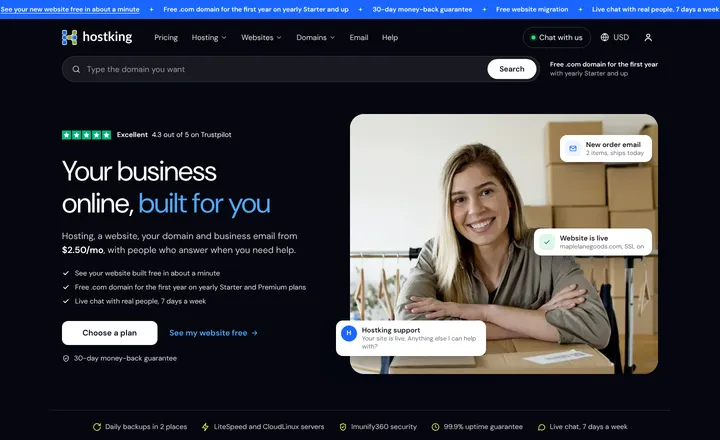This screenshot has height=440, width=720.
Task: Click the Free website migration banner text
Action: [x=532, y=9]
